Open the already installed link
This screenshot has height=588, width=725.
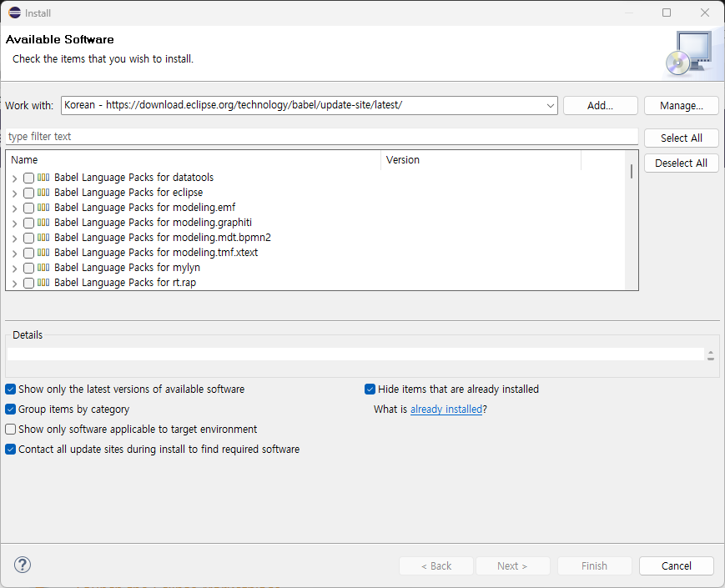point(446,410)
